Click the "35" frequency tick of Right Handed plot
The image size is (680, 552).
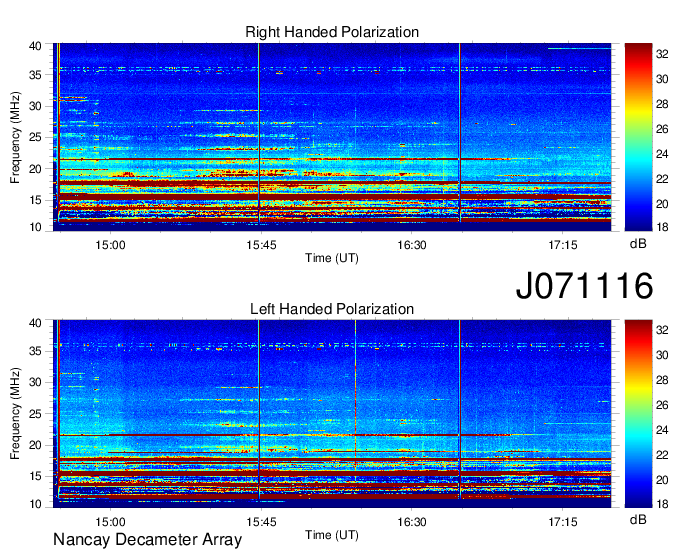click(x=35, y=75)
